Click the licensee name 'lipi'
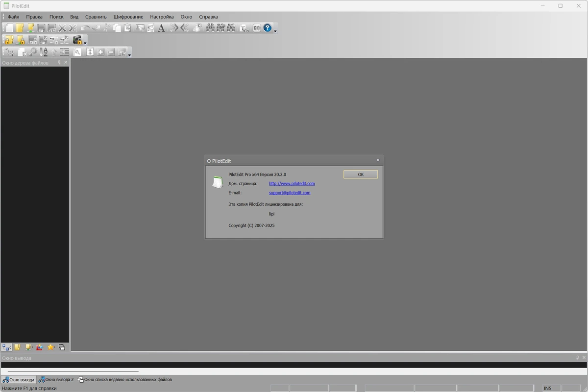 pos(271,214)
